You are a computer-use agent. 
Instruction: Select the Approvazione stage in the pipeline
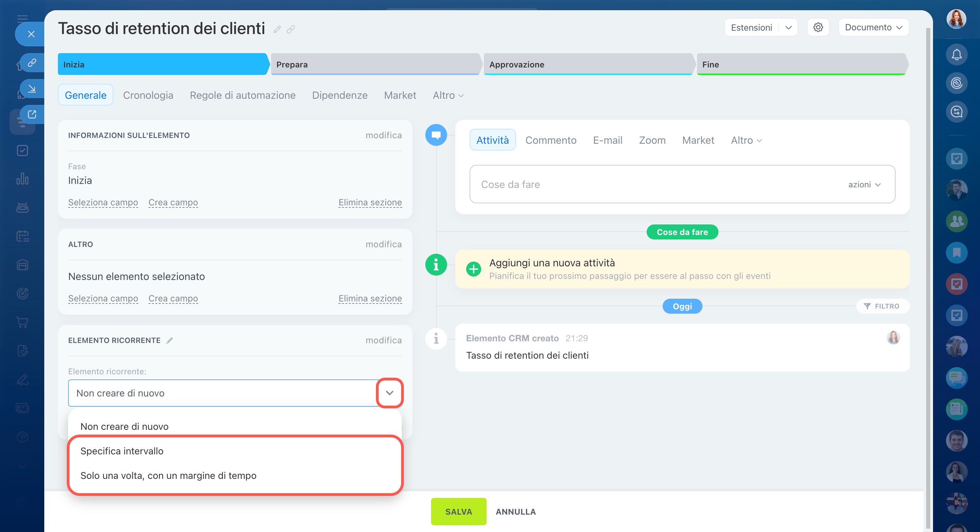[587, 64]
